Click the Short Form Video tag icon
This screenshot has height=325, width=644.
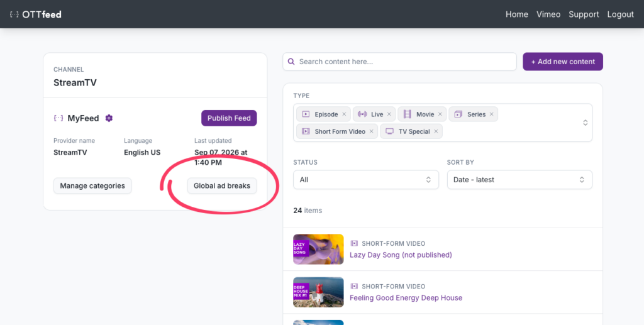coord(306,132)
